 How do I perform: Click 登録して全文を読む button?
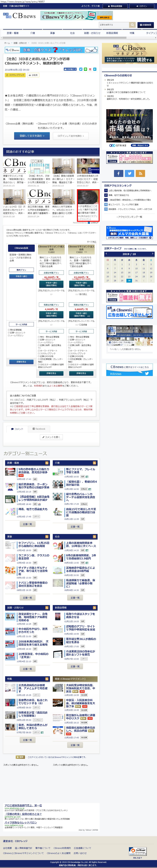[x=32, y=136]
